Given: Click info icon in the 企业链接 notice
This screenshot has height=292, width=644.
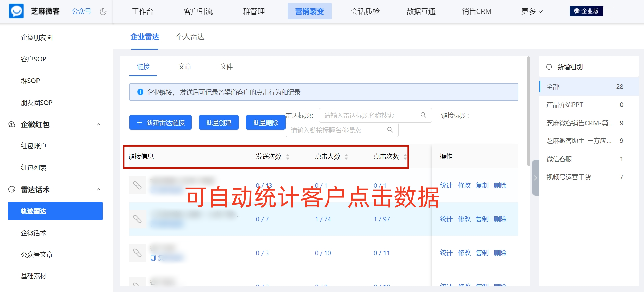Looking at the screenshot, I should (140, 92).
